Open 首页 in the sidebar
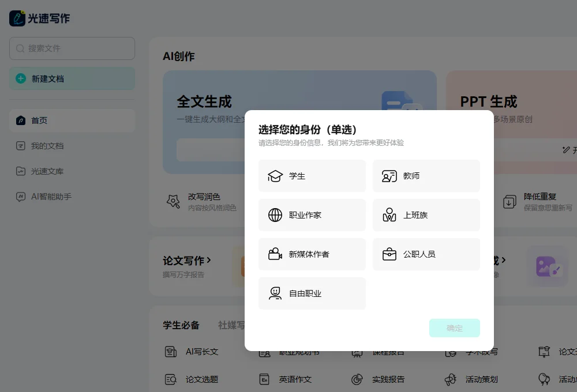Image resolution: width=577 pixels, height=392 pixels. coord(72,120)
